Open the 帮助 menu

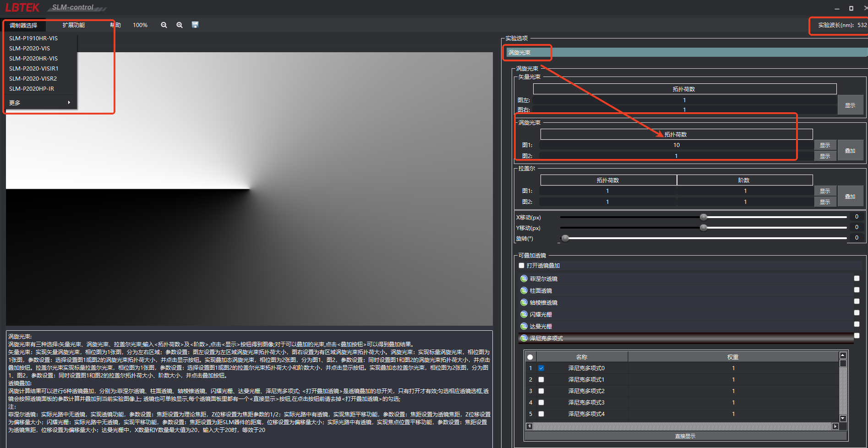pyautogui.click(x=115, y=25)
